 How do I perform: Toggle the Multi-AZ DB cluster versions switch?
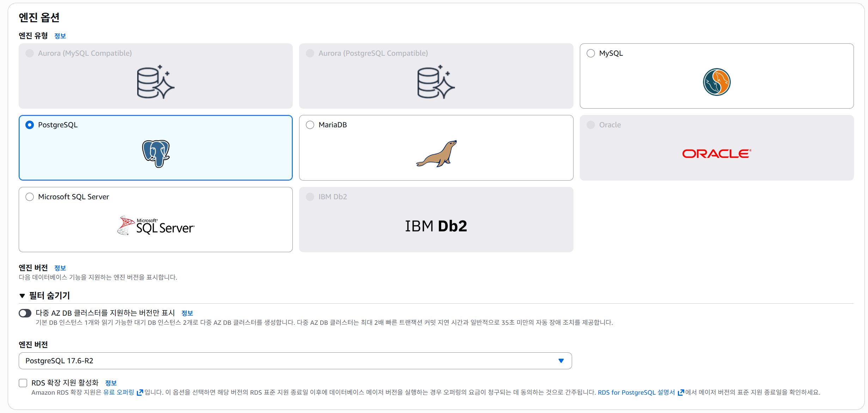(25, 313)
